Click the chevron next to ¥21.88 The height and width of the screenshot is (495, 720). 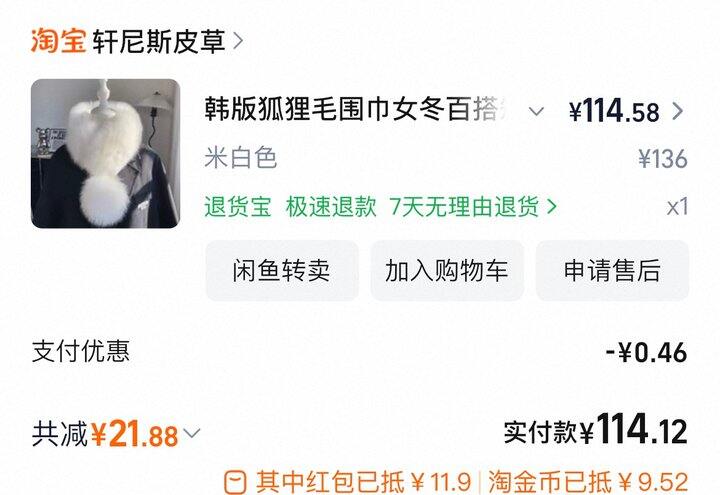point(191,433)
